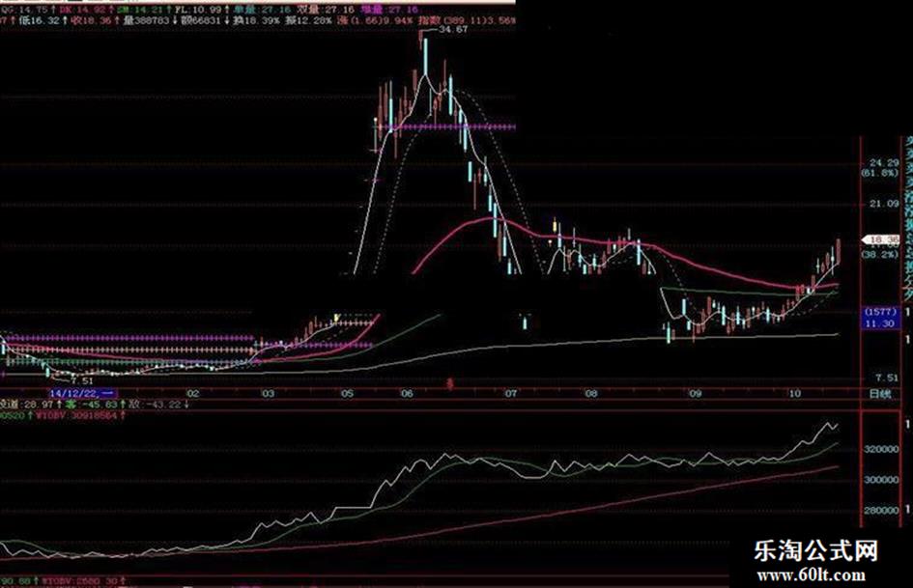Click the 34.67 peak price label
The width and height of the screenshot is (913, 588).
click(x=453, y=29)
